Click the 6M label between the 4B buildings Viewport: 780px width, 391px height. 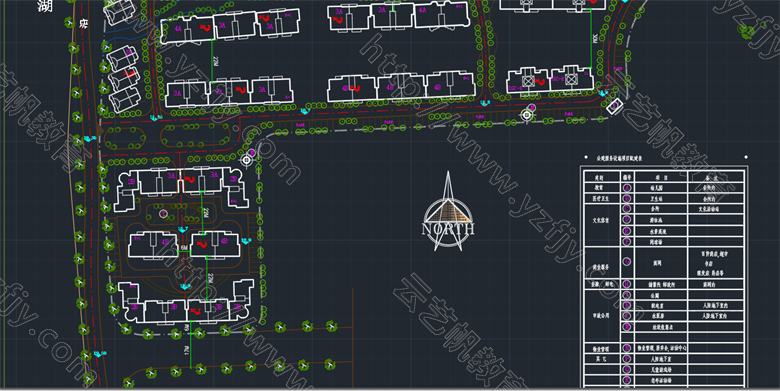pyautogui.click(x=184, y=248)
